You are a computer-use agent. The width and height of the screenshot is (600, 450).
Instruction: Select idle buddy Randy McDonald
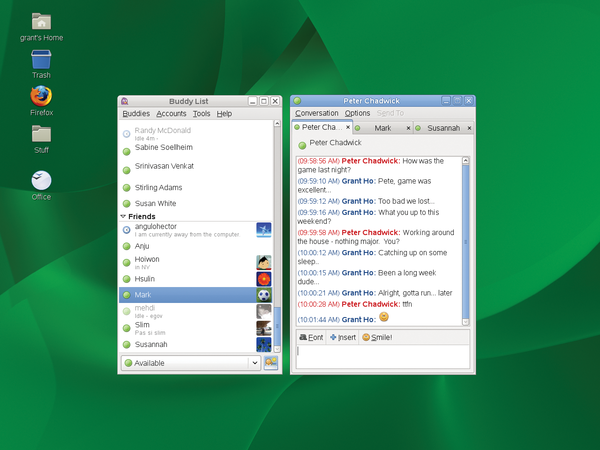[x=197, y=134]
